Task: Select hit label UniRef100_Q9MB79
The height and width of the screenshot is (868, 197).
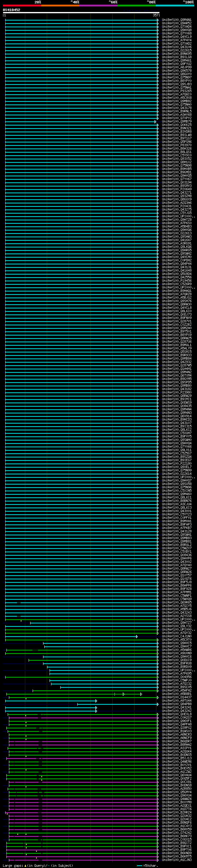Action: (177, 121)
